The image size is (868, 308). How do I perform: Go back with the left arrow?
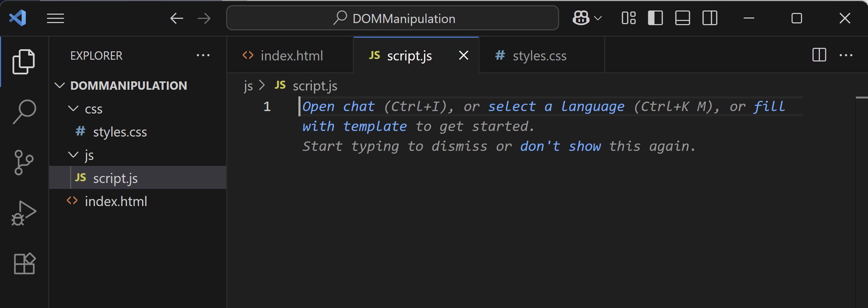pyautogui.click(x=177, y=18)
